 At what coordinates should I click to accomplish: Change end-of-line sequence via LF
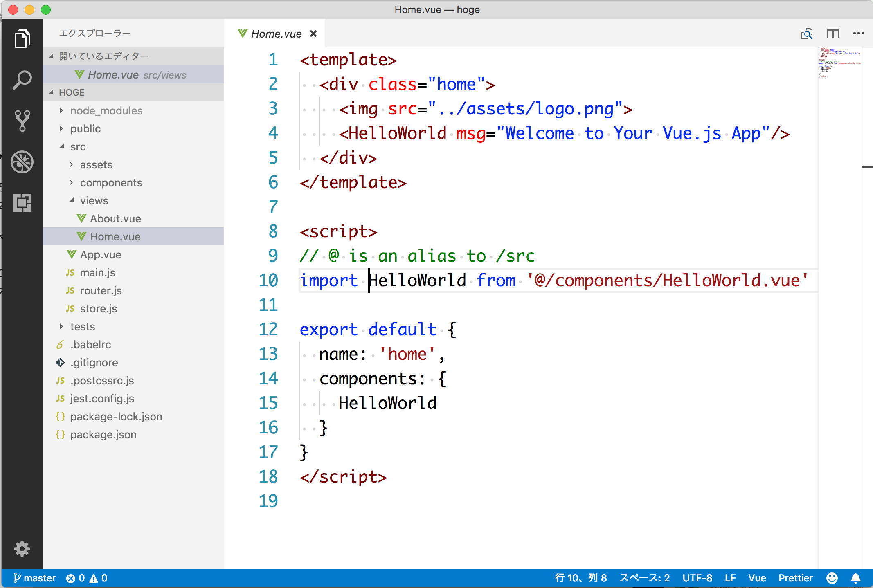(x=730, y=578)
